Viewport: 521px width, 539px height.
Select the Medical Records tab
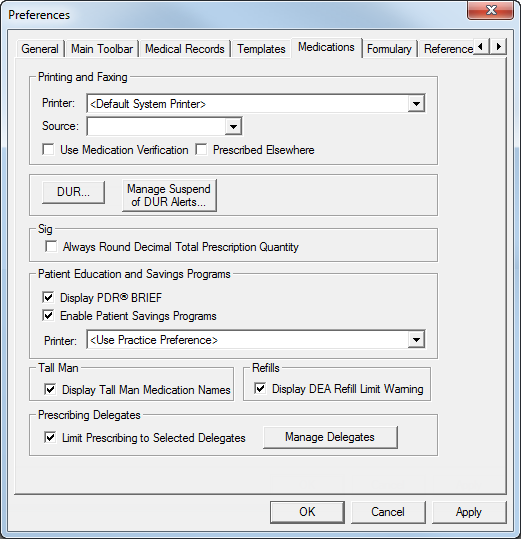click(x=185, y=49)
